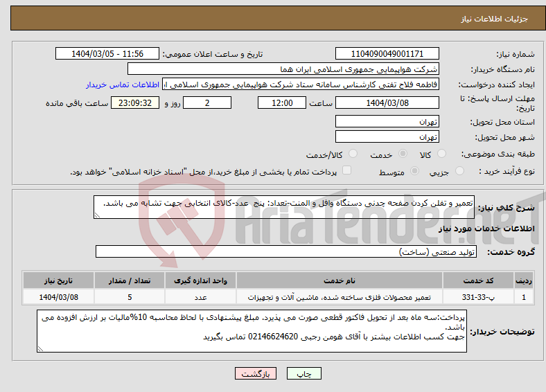Select the کالا/خدمت radio button

[353, 154]
